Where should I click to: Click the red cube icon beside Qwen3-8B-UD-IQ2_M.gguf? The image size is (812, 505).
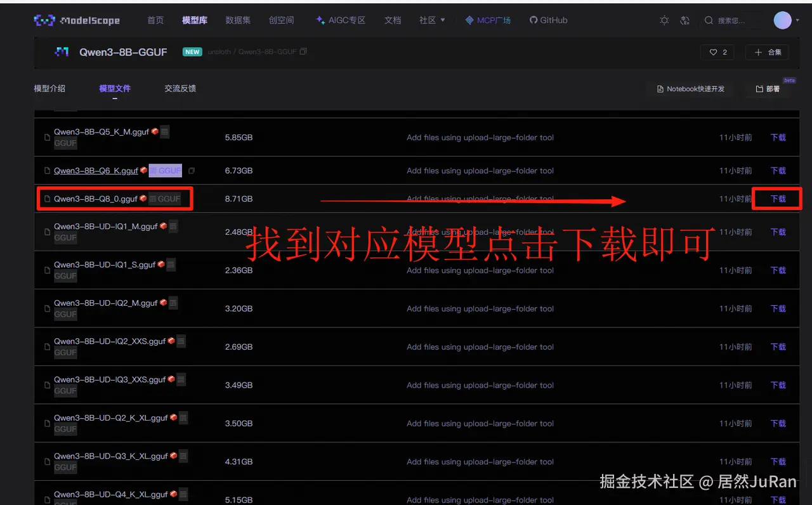pyautogui.click(x=164, y=303)
